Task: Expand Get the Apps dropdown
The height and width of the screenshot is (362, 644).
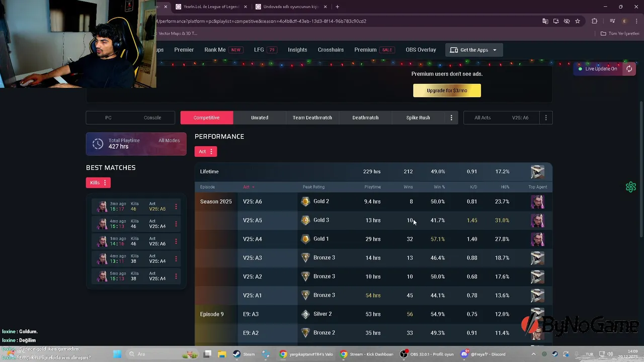Action: 473,50
